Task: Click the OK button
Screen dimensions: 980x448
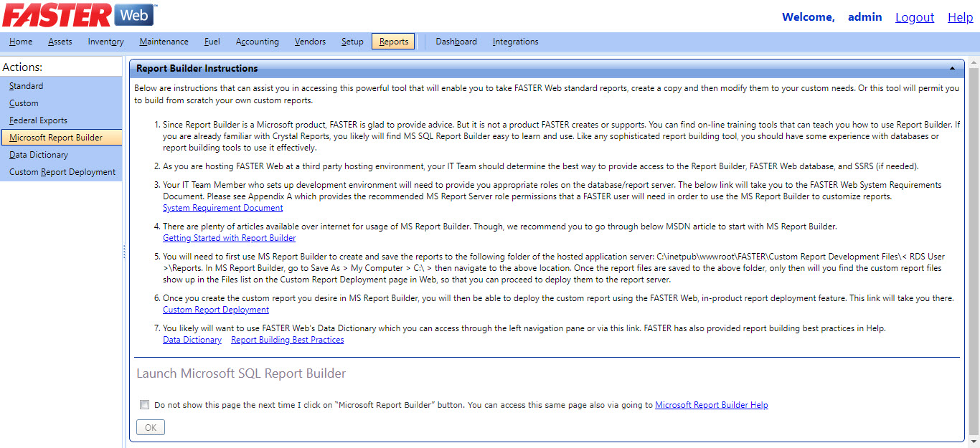Action: click(x=151, y=427)
